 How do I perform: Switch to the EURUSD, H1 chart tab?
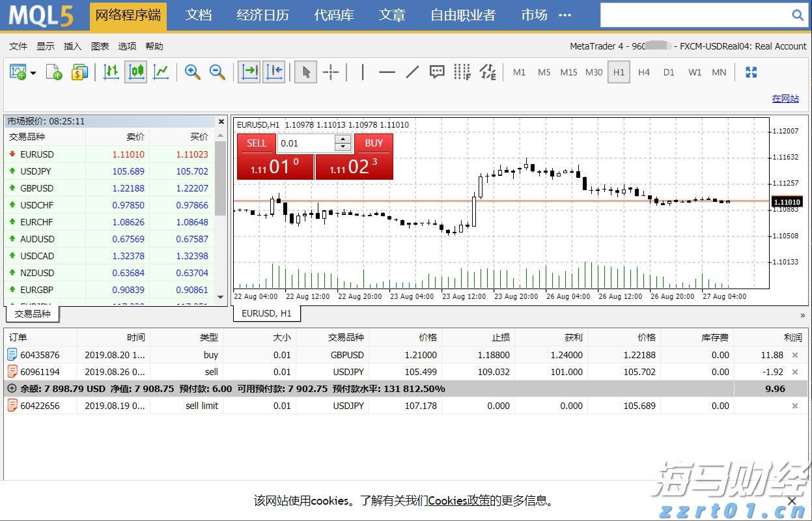click(x=266, y=313)
